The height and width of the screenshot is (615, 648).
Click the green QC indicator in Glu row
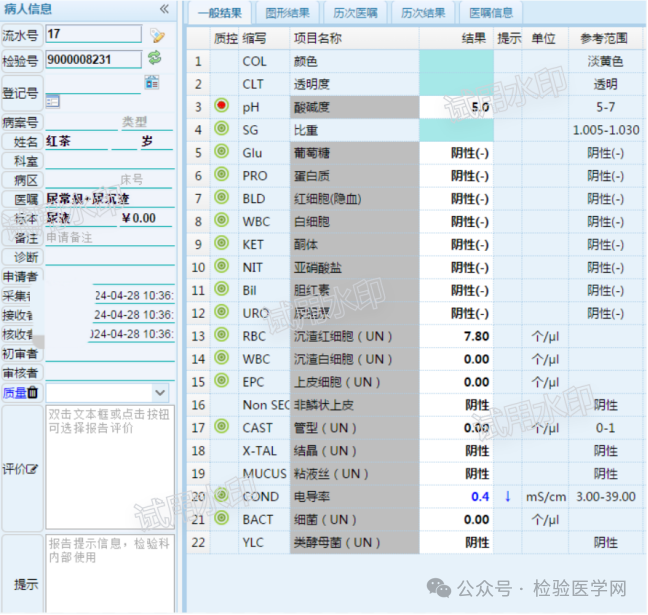[x=222, y=151]
